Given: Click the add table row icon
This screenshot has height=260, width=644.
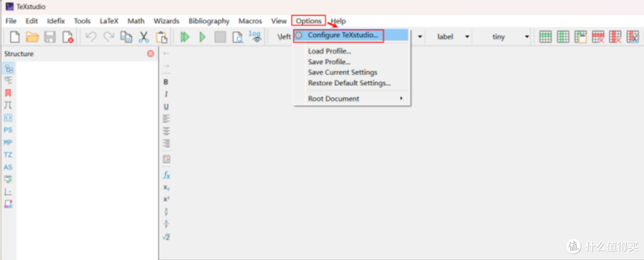Looking at the screenshot, I should (x=545, y=37).
